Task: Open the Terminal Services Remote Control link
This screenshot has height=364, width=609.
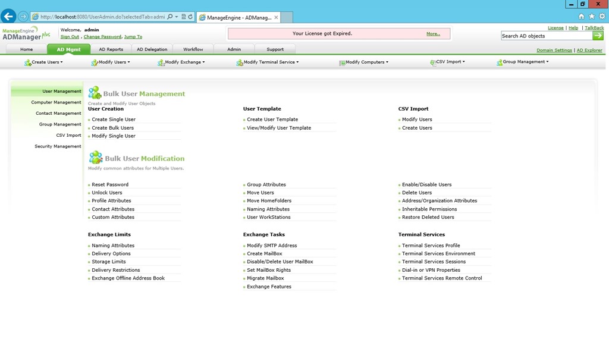Action: pos(442,278)
